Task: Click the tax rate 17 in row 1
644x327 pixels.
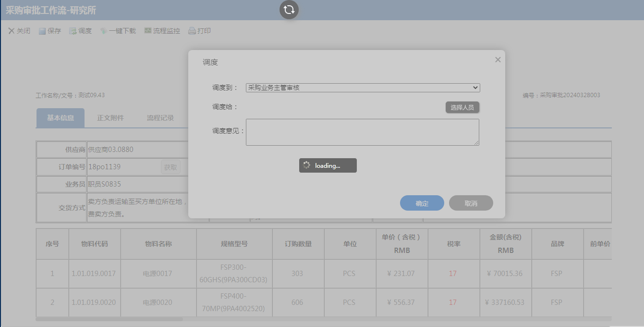Action: 453,274
